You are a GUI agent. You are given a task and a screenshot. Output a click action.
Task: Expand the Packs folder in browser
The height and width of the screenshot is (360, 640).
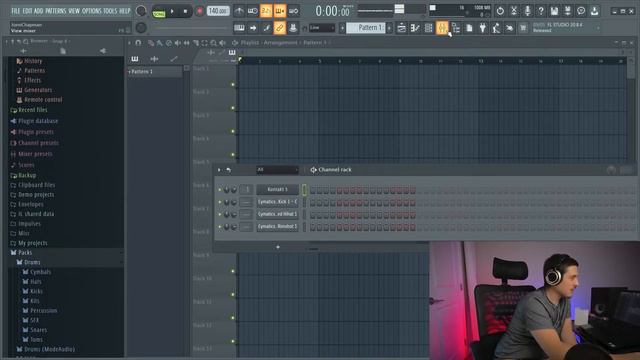pyautogui.click(x=25, y=253)
